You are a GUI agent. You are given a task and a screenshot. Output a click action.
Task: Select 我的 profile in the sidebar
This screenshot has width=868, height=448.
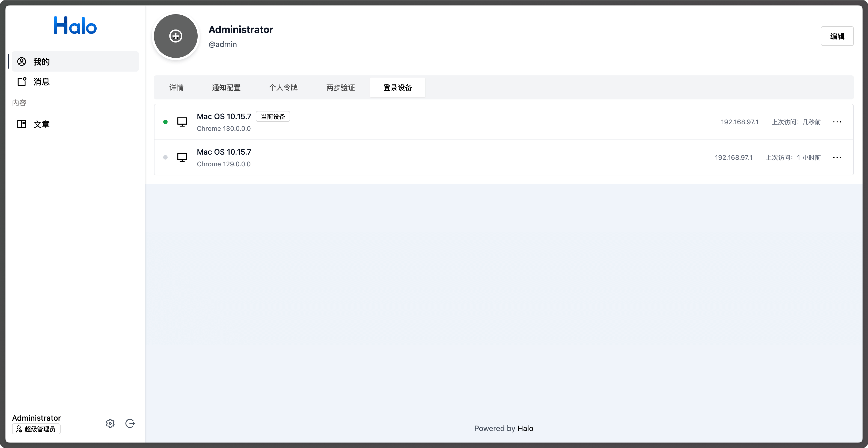pos(41,62)
